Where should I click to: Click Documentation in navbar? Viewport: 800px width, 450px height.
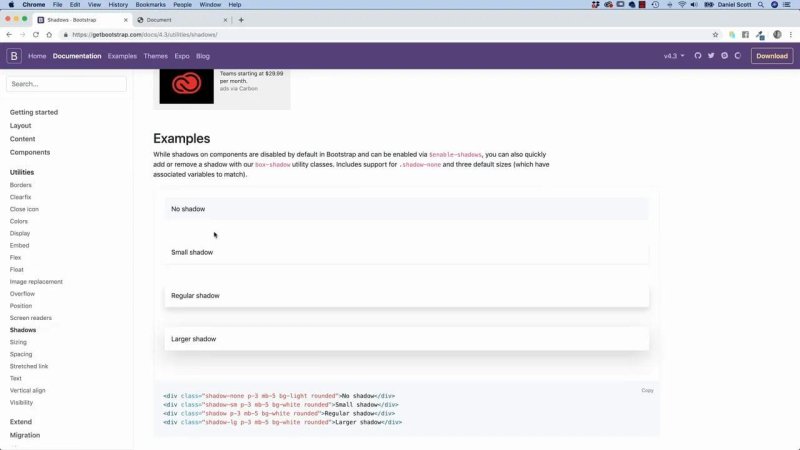[77, 56]
